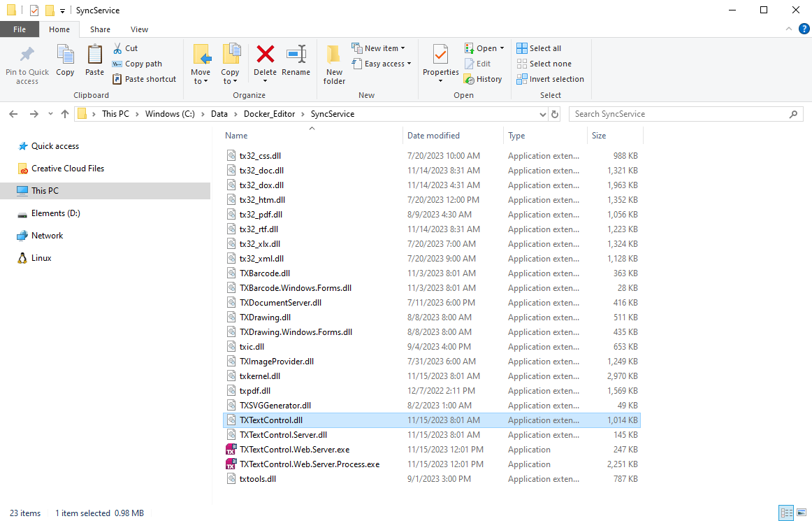Open the Easy access dropdown
This screenshot has height=521, width=812.
coord(381,64)
